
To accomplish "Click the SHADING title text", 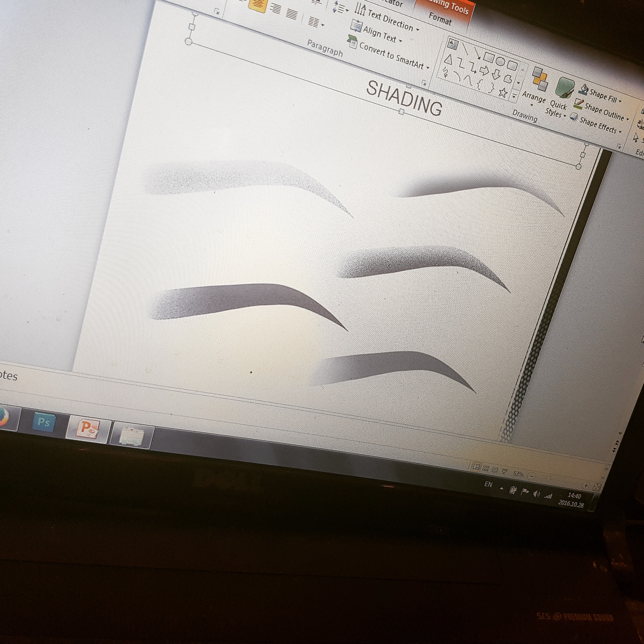I will coord(404,98).
